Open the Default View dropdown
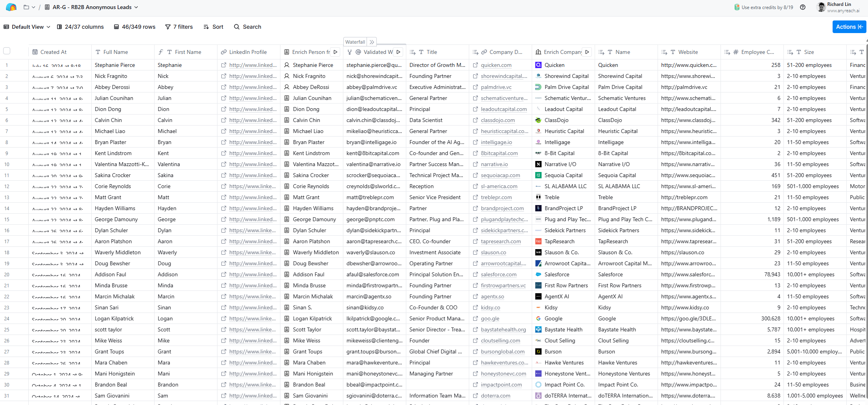 point(27,27)
